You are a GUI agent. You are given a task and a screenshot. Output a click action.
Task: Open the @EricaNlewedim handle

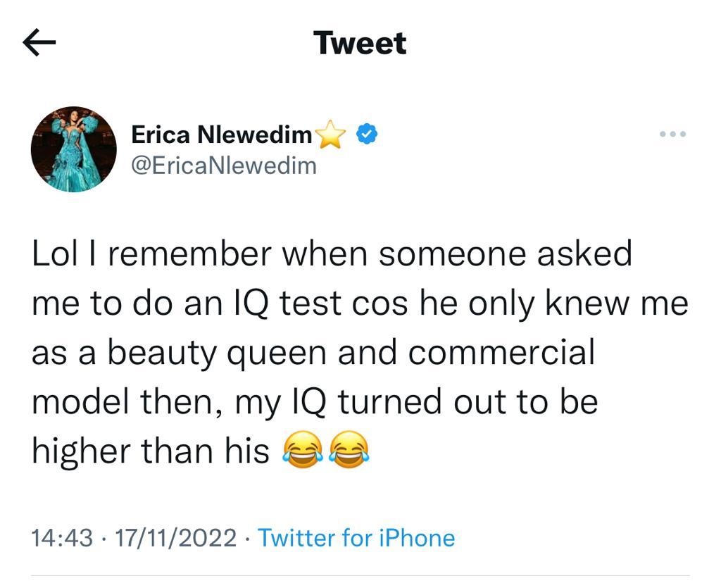point(224,166)
